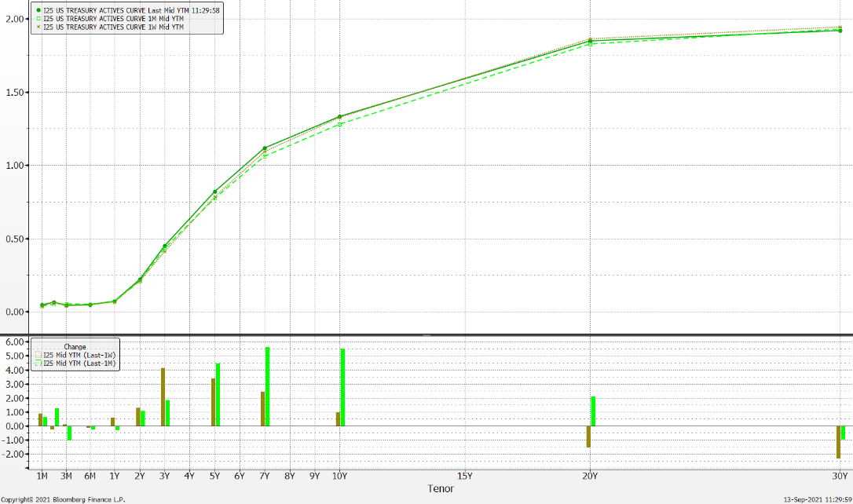Click the Tenor axis title
The width and height of the screenshot is (853, 504).
click(441, 488)
